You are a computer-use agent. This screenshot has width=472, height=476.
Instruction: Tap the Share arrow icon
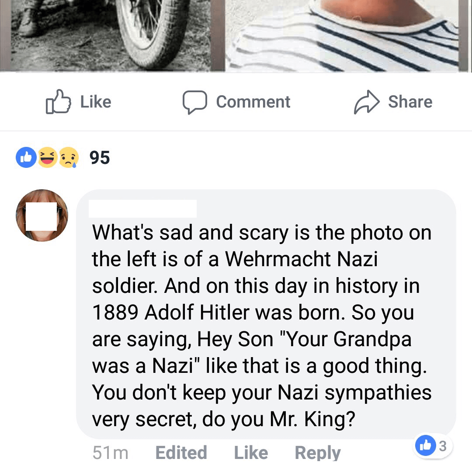pos(367,102)
